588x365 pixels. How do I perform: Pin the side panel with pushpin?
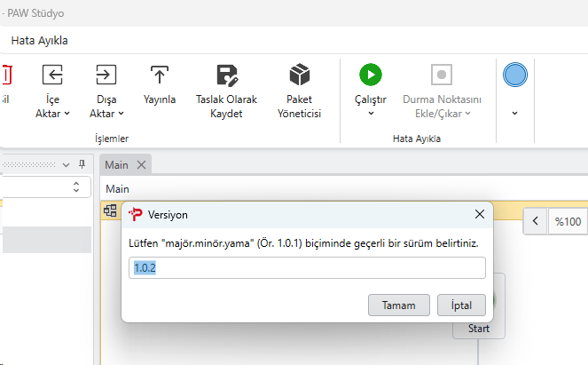82,164
